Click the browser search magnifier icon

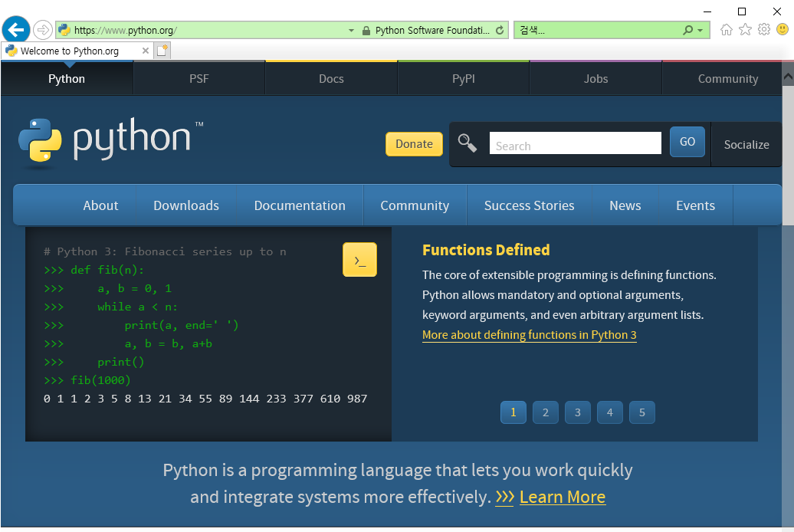687,31
